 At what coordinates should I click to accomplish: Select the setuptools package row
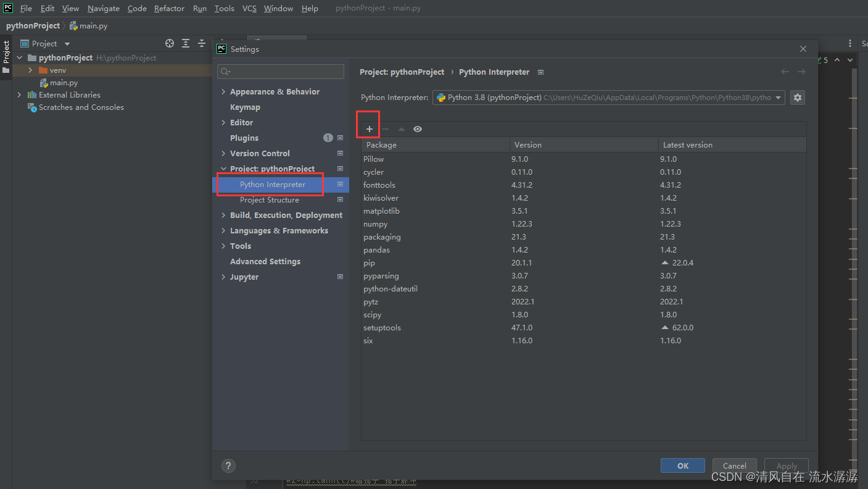[584, 327]
